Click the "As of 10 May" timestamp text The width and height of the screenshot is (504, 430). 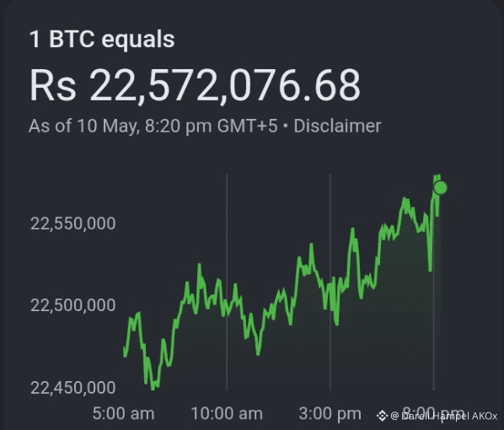point(83,126)
